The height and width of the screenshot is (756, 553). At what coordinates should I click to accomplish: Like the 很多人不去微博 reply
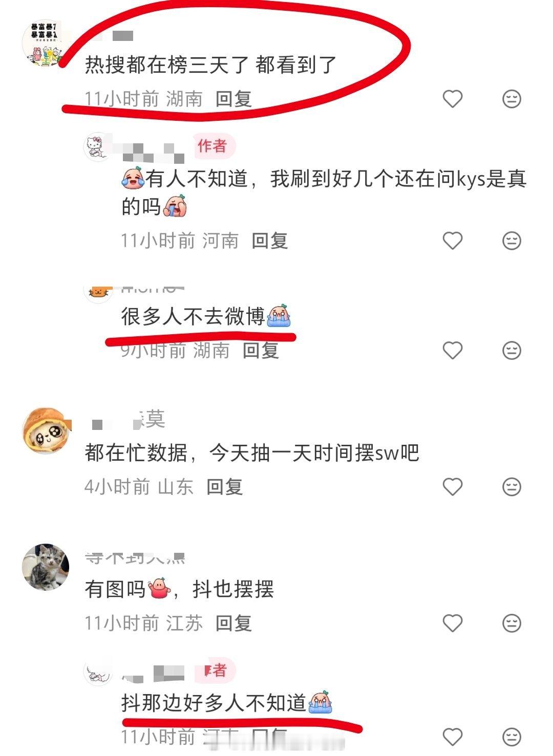click(453, 350)
